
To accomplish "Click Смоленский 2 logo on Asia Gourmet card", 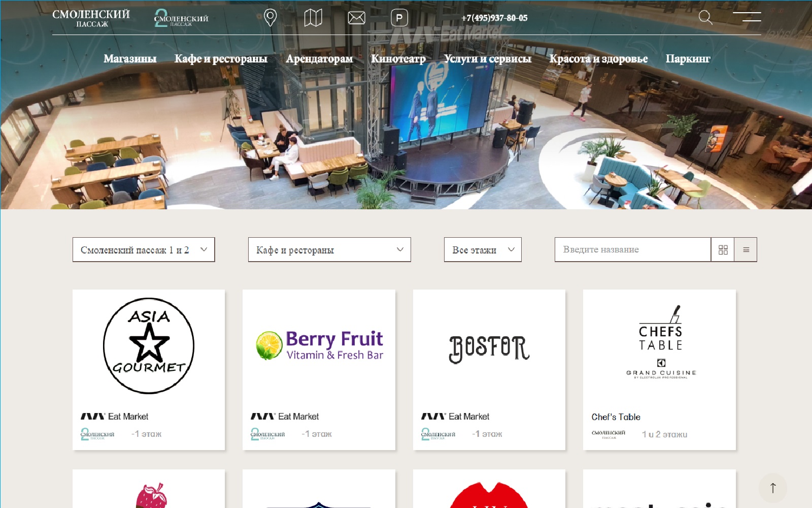I will point(97,434).
